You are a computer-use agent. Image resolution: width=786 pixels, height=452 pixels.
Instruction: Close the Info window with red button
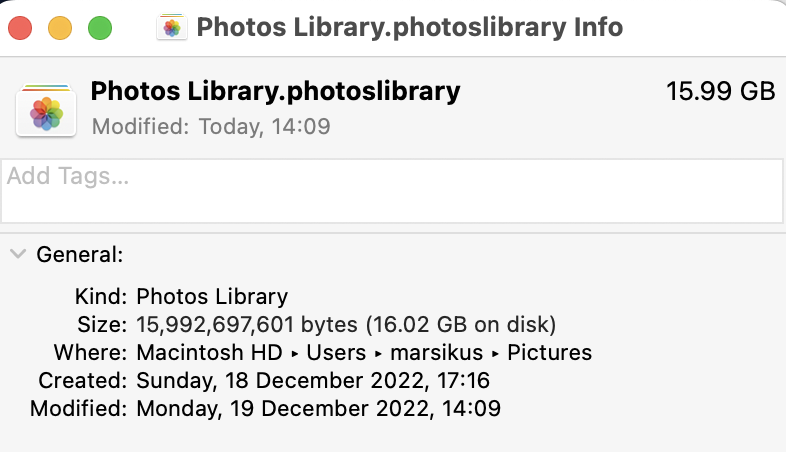click(x=20, y=27)
